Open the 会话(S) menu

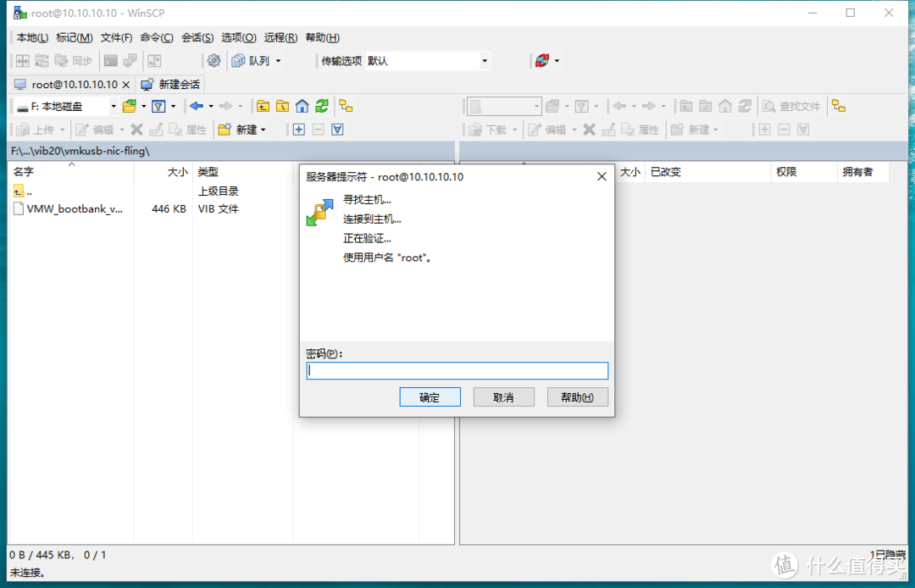tap(197, 37)
